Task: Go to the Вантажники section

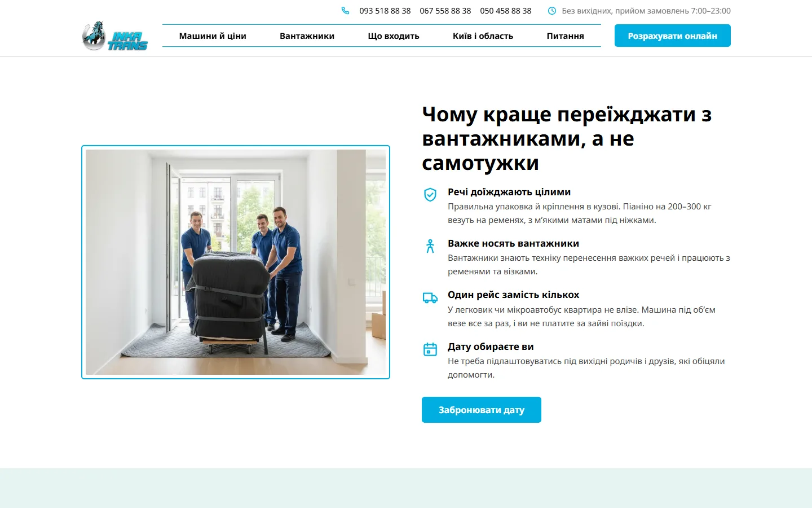Action: tap(307, 36)
